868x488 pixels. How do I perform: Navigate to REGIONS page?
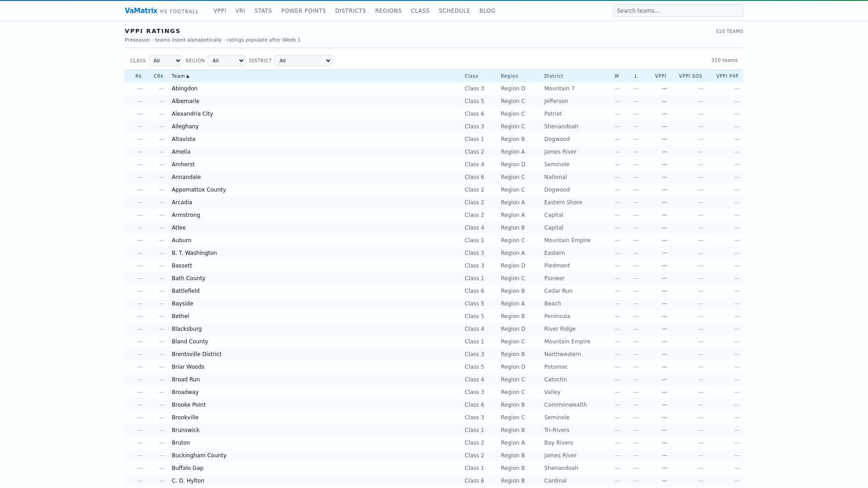click(x=388, y=11)
